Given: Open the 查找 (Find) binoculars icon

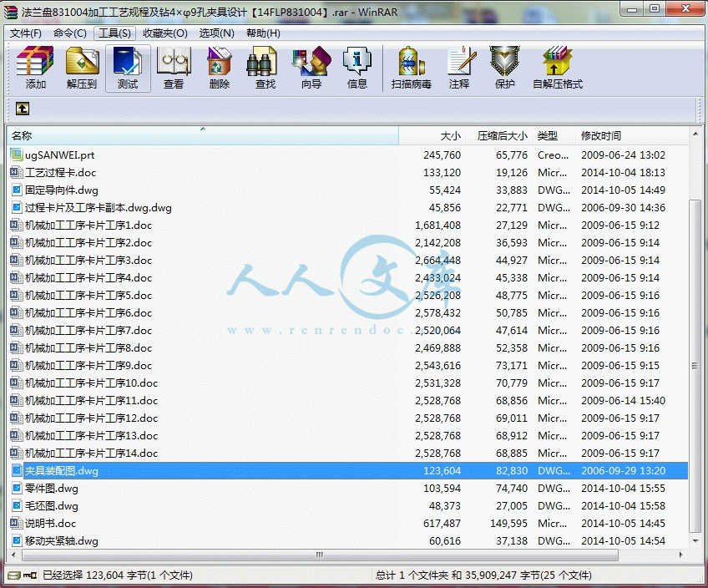Looking at the screenshot, I should [262, 63].
